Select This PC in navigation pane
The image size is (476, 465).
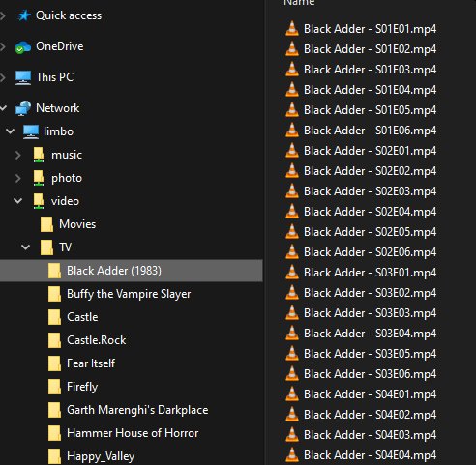55,77
